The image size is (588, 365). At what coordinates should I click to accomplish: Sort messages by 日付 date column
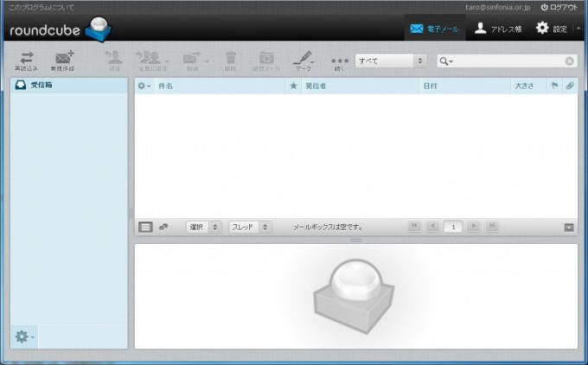[x=464, y=86]
